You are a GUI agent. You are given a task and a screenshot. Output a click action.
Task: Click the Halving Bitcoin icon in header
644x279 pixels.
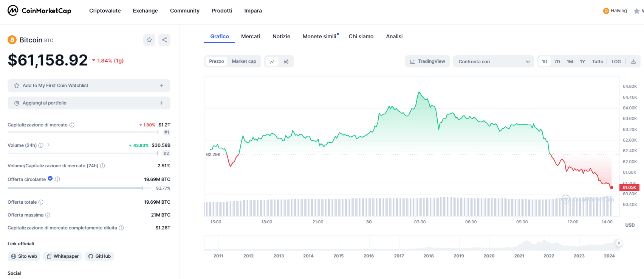[x=606, y=11]
